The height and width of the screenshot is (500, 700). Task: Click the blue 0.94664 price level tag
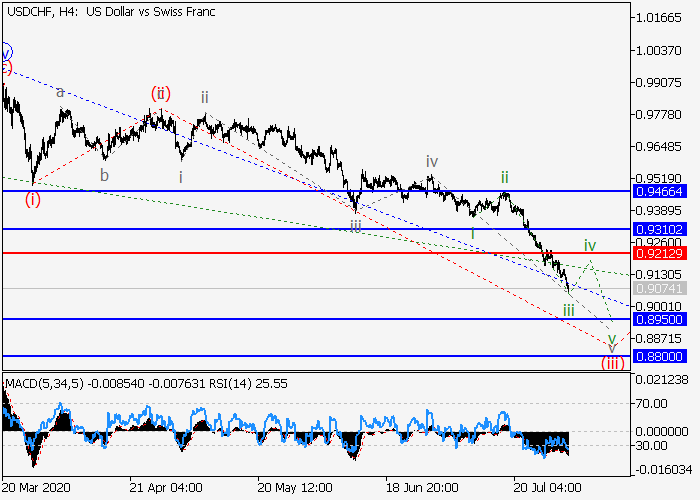point(663,190)
